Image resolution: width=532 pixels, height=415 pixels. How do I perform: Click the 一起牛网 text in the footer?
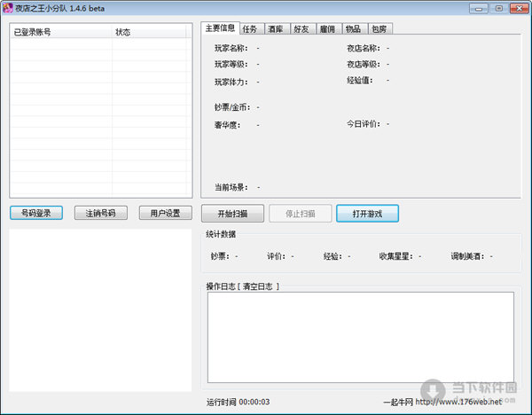click(x=398, y=402)
